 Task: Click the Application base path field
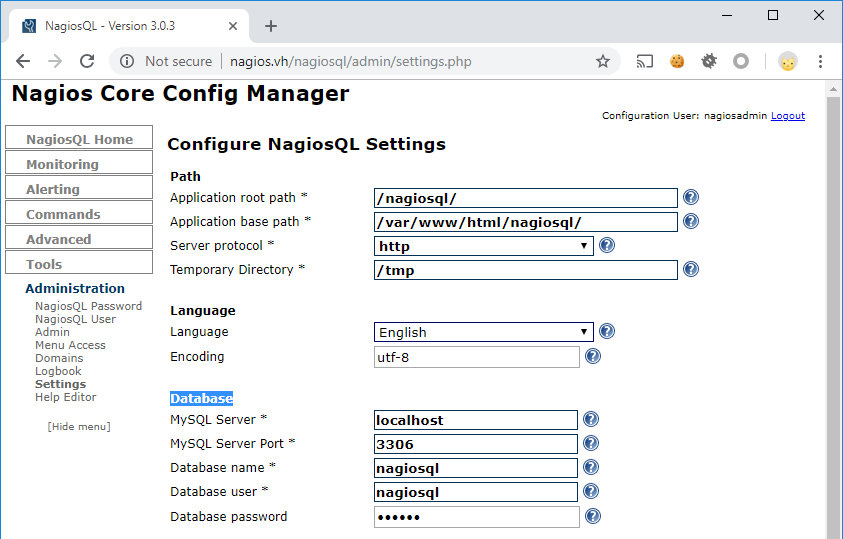(x=526, y=222)
